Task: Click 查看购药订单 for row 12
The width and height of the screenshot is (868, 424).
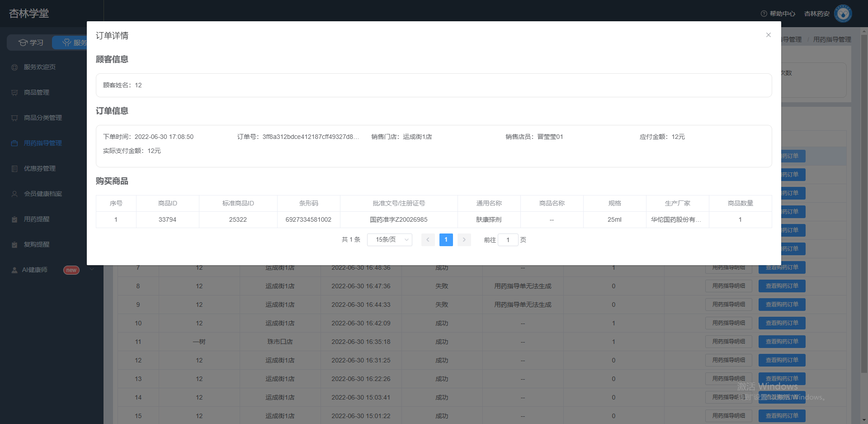Action: [782, 360]
